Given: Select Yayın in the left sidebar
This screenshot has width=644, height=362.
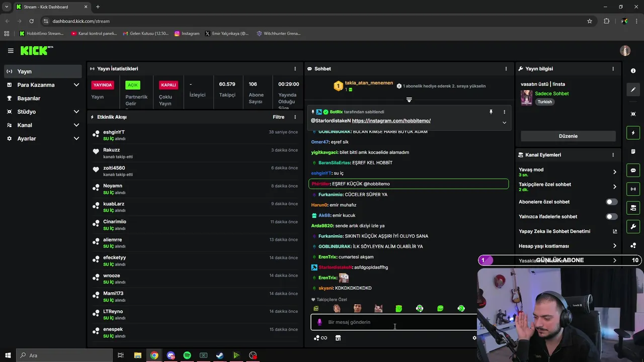Looking at the screenshot, I should [x=43, y=71].
